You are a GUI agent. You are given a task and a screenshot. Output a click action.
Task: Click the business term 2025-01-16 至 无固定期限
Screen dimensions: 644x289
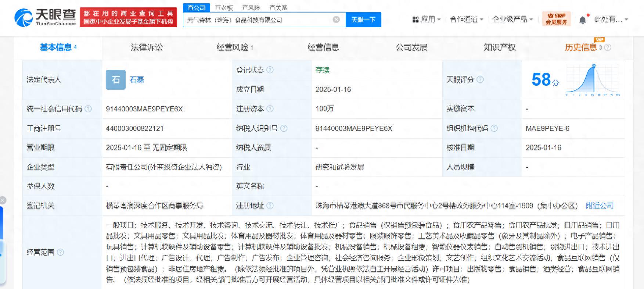146,147
